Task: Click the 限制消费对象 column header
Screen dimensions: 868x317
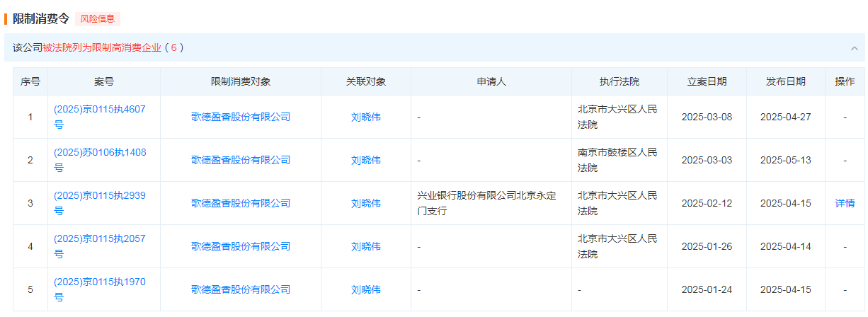Action: (x=241, y=81)
